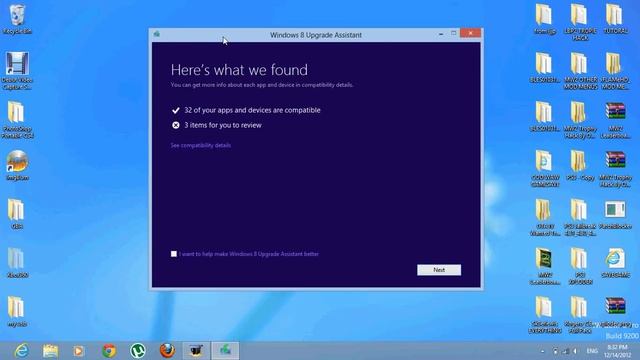
Task: Click the Next button in Upgrade Assistant
Action: pyautogui.click(x=439, y=270)
